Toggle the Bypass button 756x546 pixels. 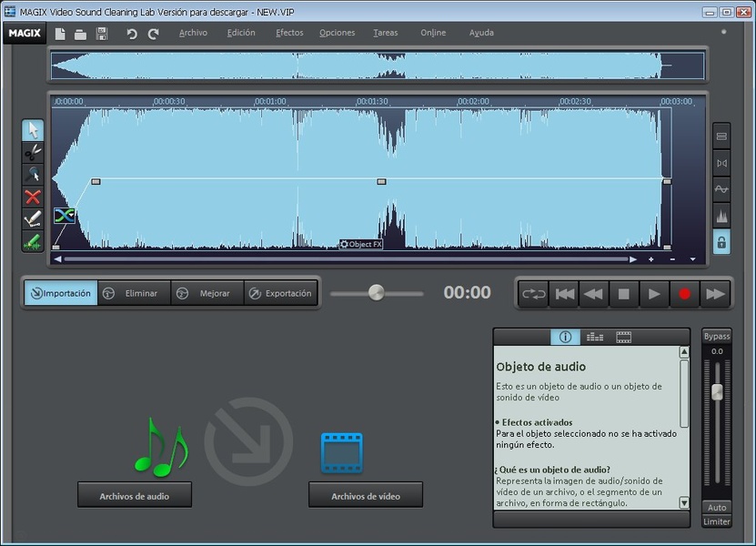tap(717, 336)
